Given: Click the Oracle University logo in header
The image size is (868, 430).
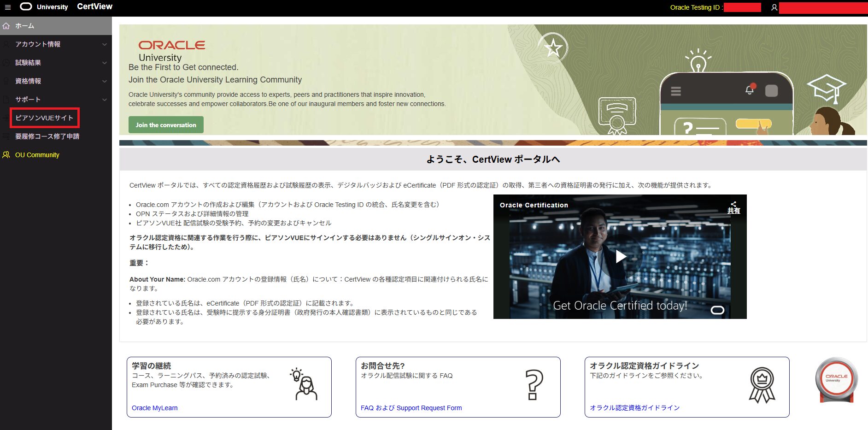Looking at the screenshot, I should click(x=44, y=6).
